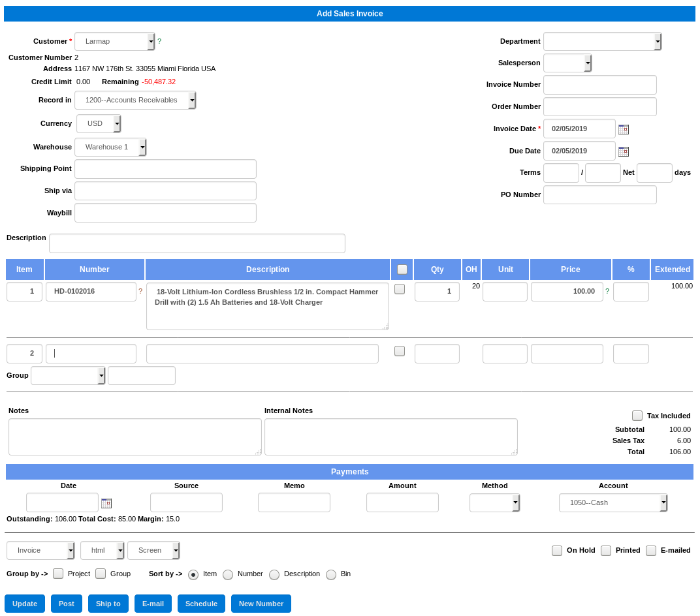The image size is (700, 616).
Task: Open the Salesperson dropdown
Action: coord(567,63)
